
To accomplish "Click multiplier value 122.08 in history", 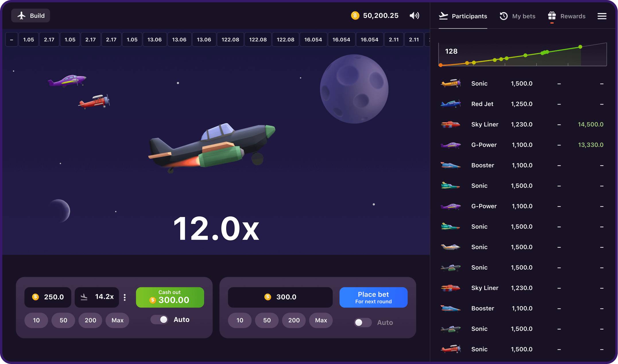I will (230, 39).
